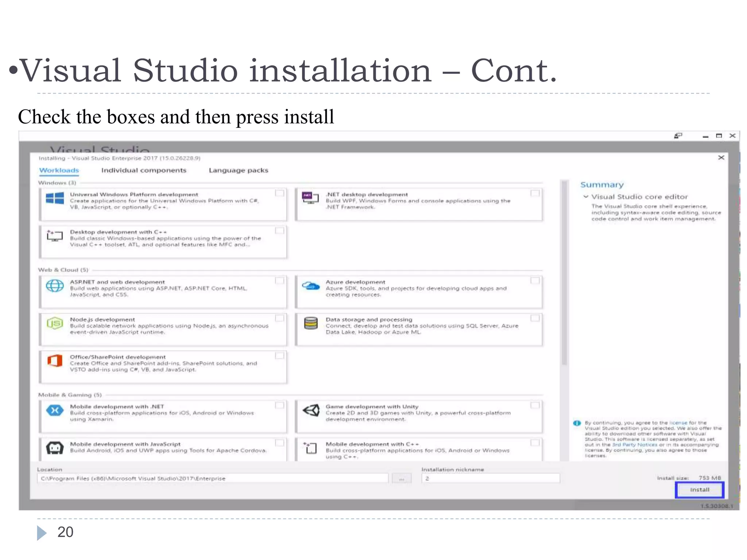Image resolution: width=747 pixels, height=560 pixels.
Task: Click the Xamarin mobile development icon
Action: click(55, 411)
